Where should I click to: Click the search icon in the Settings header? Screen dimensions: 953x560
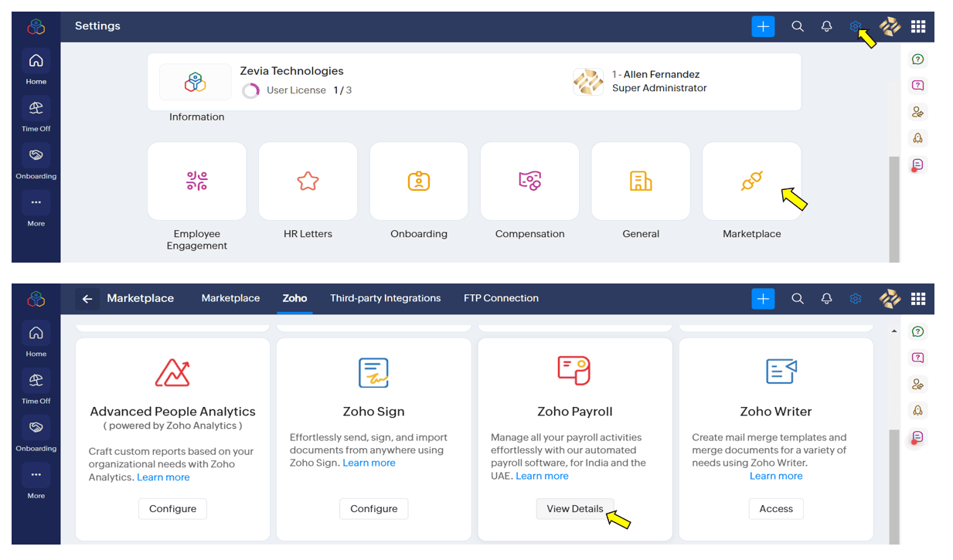(x=798, y=26)
